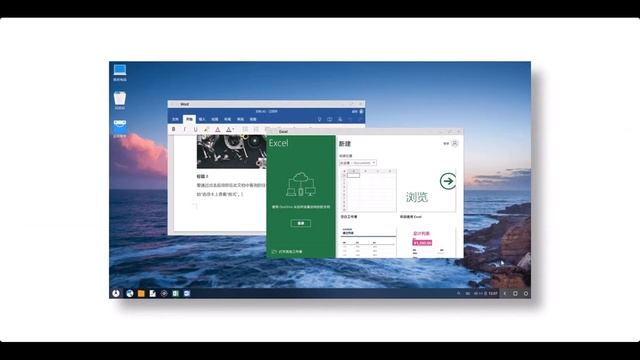Select the text highlight pen in Word
Screen dimensions: 640x360
tap(207, 129)
